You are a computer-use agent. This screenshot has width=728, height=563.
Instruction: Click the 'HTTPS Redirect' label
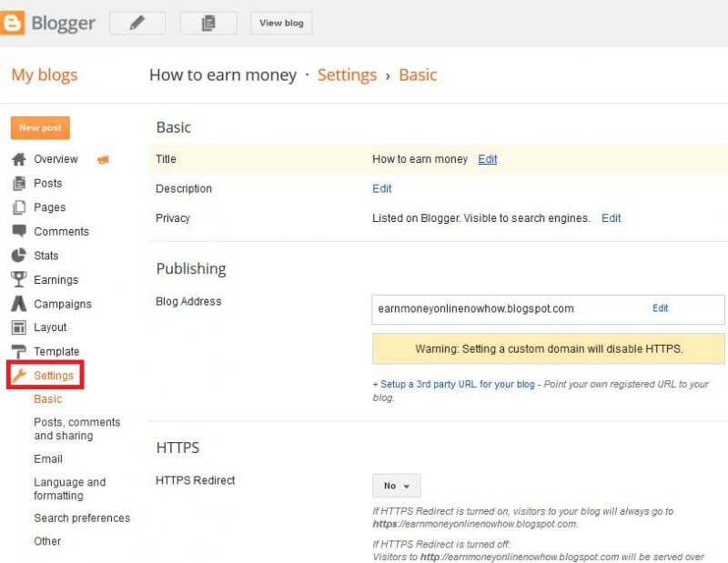click(x=195, y=480)
